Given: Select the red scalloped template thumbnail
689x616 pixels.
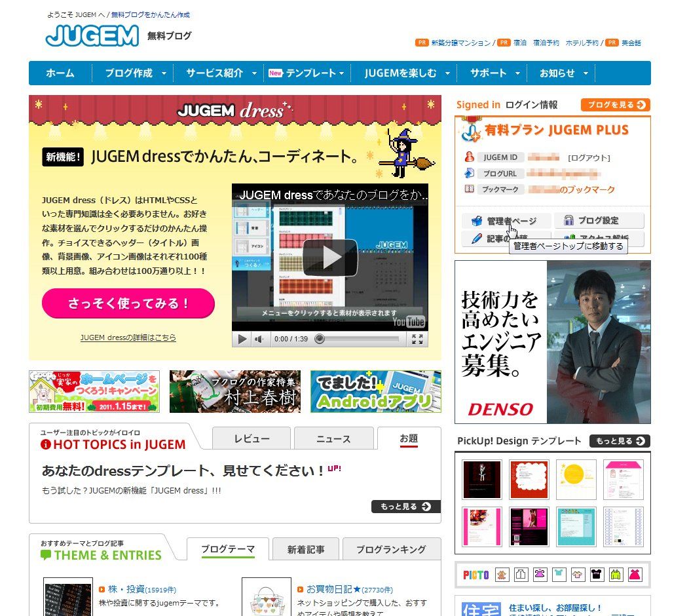Looking at the screenshot, I should click(x=529, y=480).
